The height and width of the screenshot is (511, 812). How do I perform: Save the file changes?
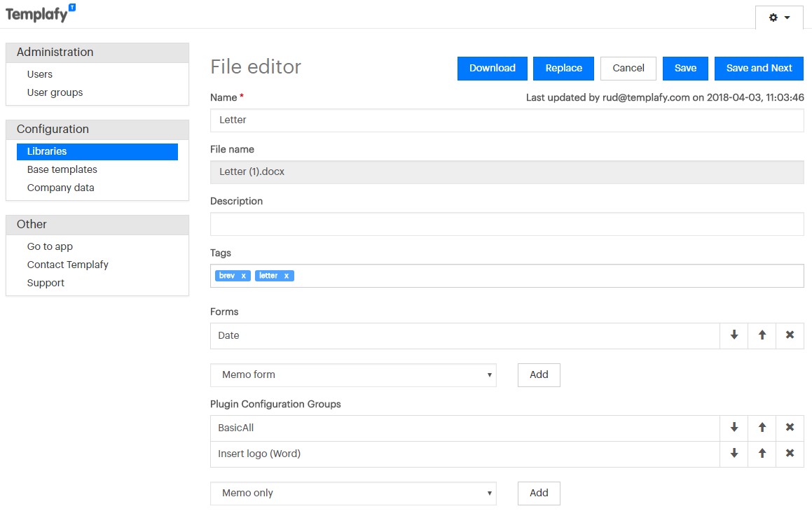685,69
